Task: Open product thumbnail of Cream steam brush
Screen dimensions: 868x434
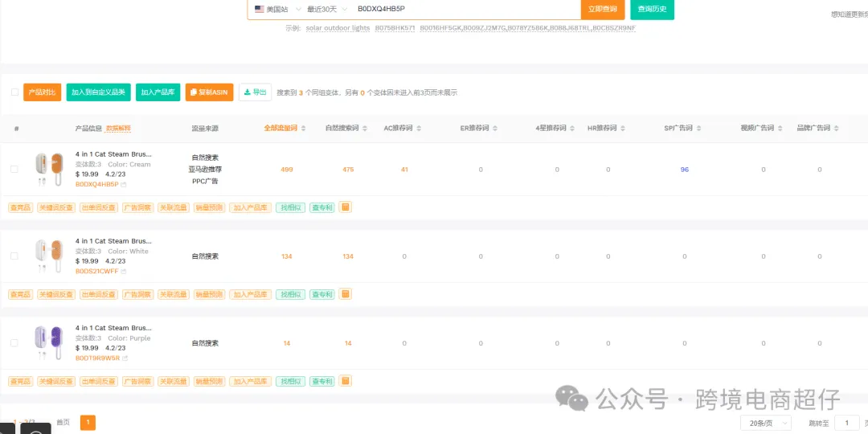Action: pyautogui.click(x=49, y=169)
